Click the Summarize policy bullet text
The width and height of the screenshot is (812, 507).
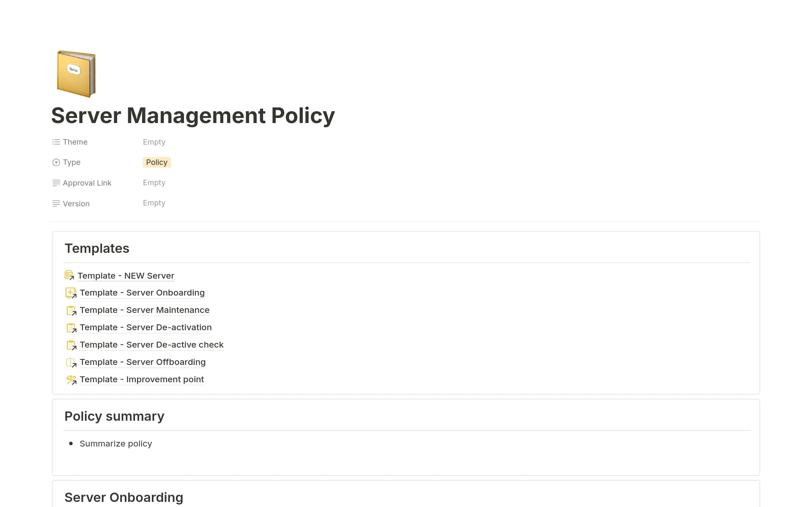pyautogui.click(x=115, y=443)
